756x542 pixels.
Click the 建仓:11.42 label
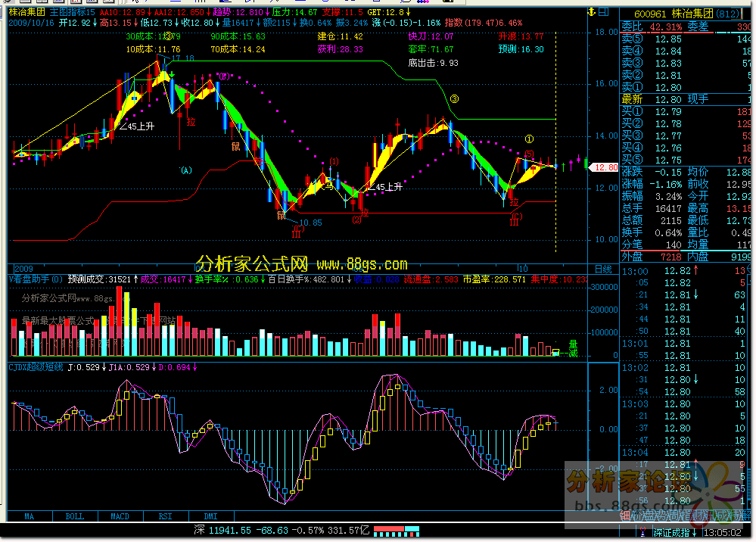[341, 36]
